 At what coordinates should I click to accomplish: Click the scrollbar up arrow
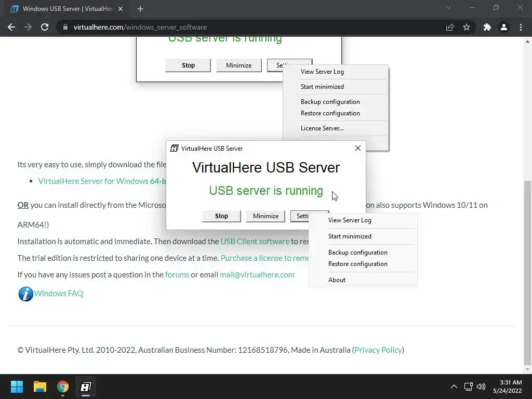click(x=527, y=42)
